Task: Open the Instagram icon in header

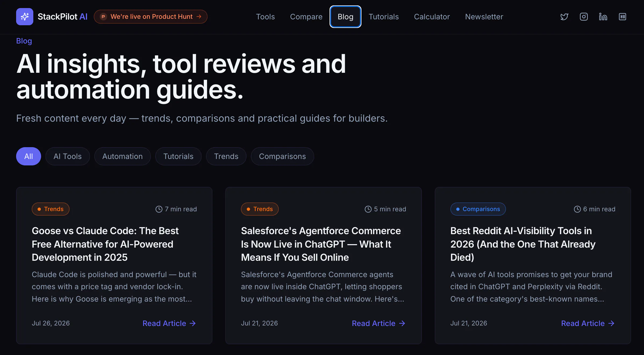Action: click(x=584, y=17)
